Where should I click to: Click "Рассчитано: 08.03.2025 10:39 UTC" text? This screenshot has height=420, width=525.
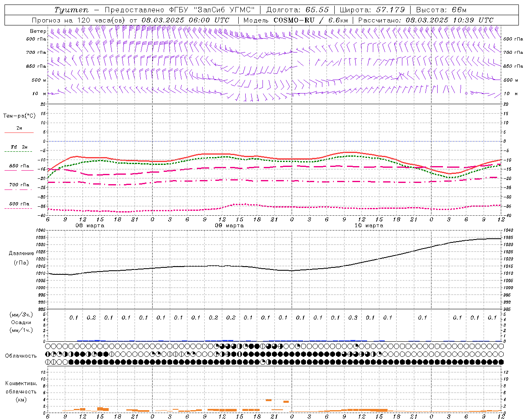426,20
